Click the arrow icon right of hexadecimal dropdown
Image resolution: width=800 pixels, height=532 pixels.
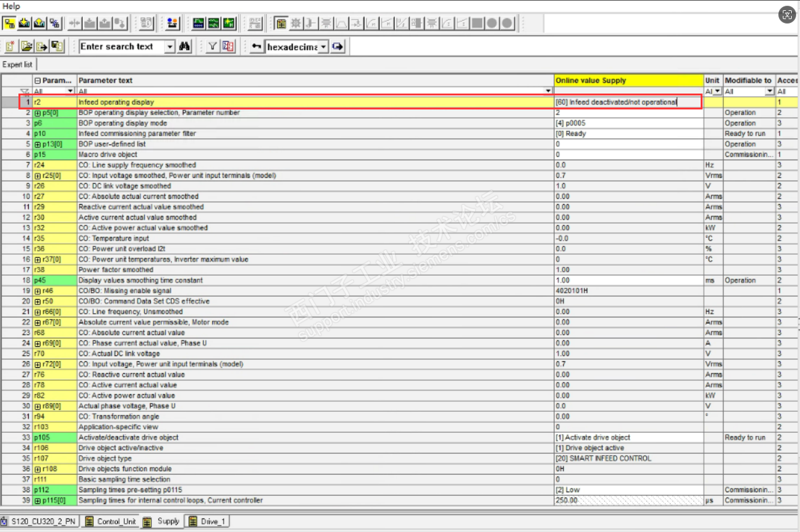click(338, 46)
